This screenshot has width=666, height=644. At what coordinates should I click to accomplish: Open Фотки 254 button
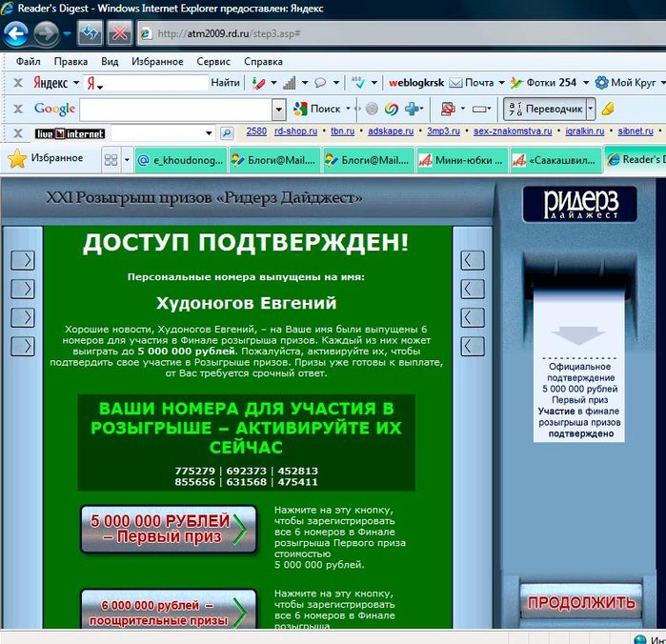(x=543, y=83)
